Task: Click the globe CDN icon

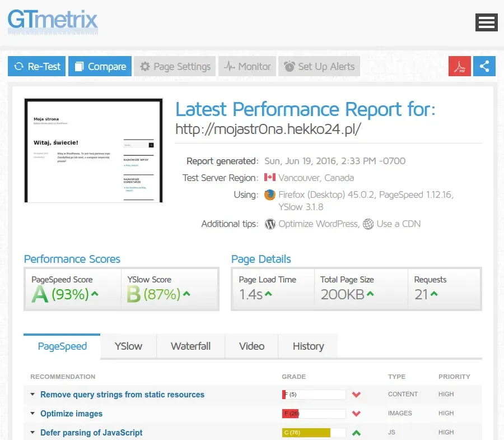Action: (x=368, y=224)
